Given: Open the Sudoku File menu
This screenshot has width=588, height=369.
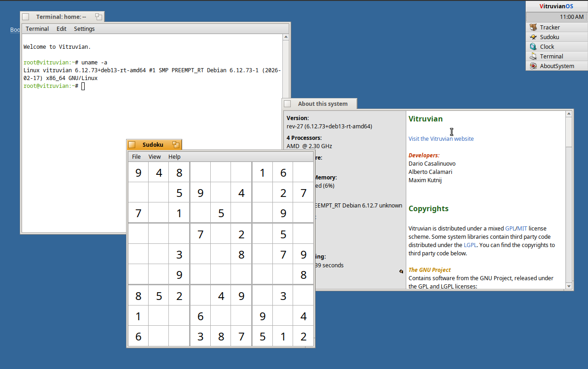Looking at the screenshot, I should pos(136,157).
